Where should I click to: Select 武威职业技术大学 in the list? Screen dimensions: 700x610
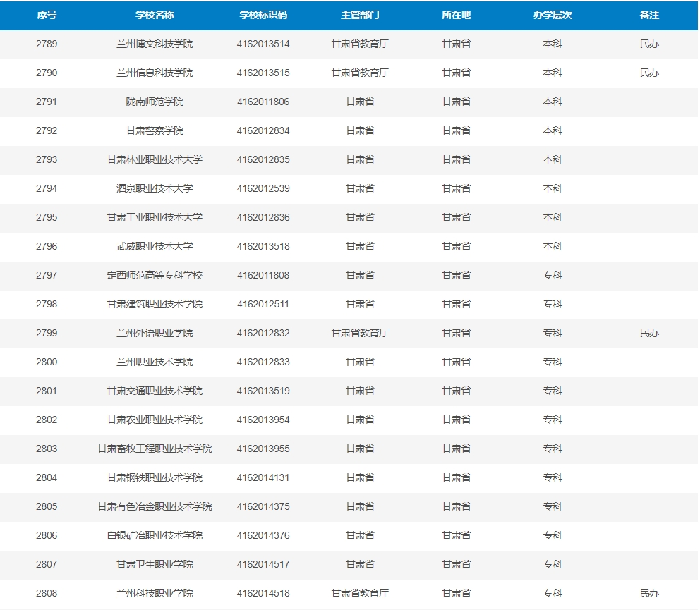155,246
